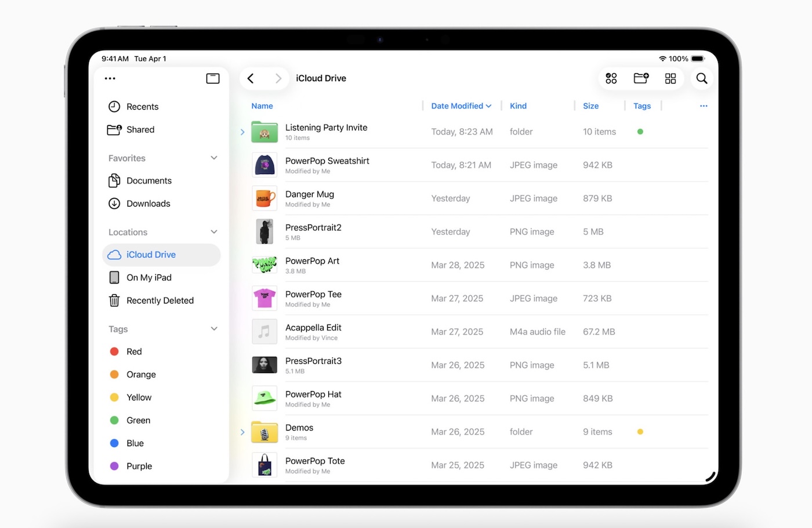Screen dimensions: 812x528
Task: Click the search magnifier icon
Action: click(x=701, y=78)
